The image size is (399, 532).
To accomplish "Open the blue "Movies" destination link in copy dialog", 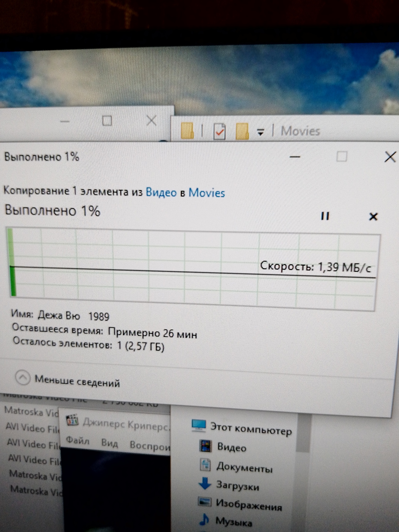I will 207,193.
